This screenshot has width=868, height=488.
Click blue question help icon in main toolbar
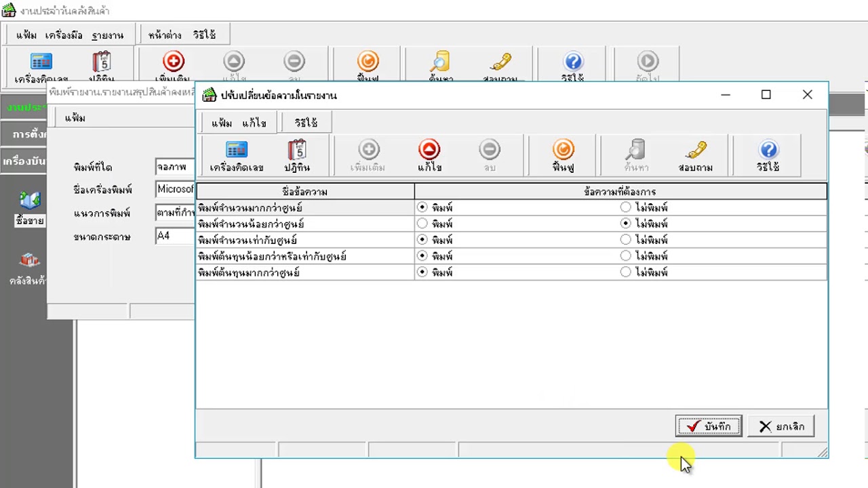tap(573, 62)
